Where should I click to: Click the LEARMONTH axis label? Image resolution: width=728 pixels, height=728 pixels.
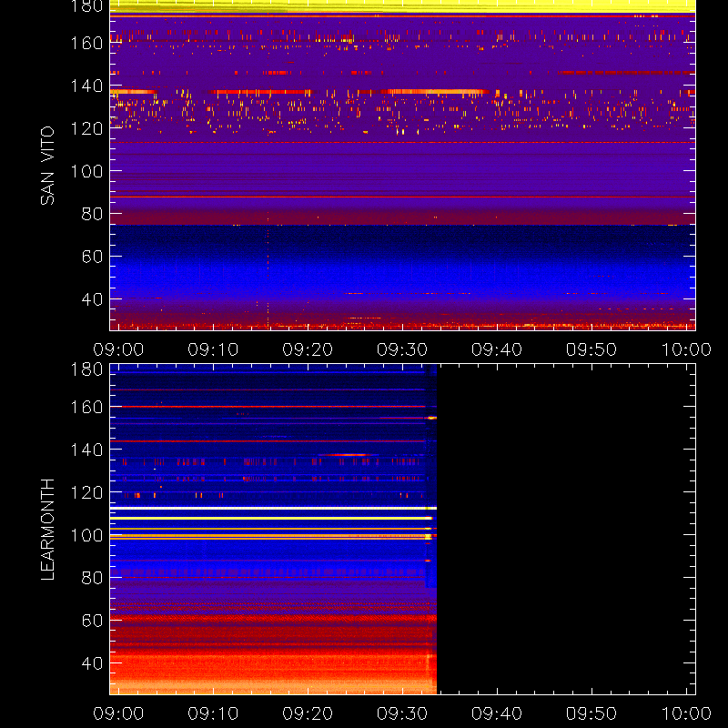click(47, 530)
